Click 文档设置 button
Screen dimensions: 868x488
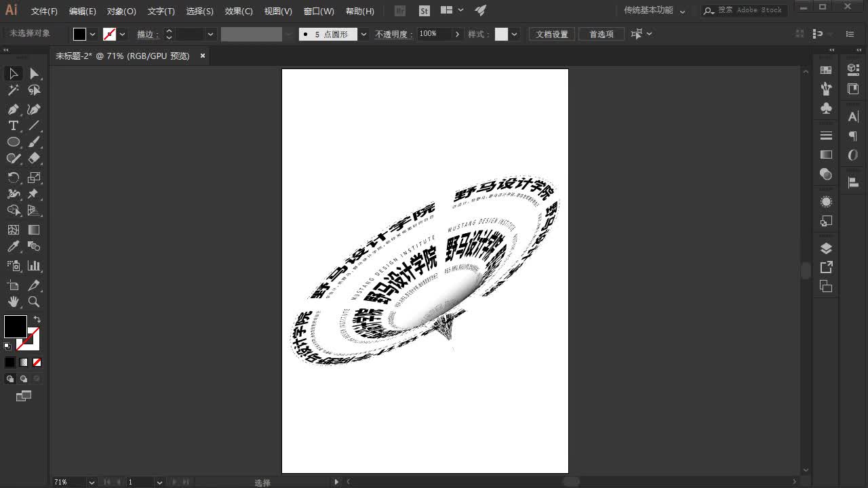pyautogui.click(x=552, y=34)
